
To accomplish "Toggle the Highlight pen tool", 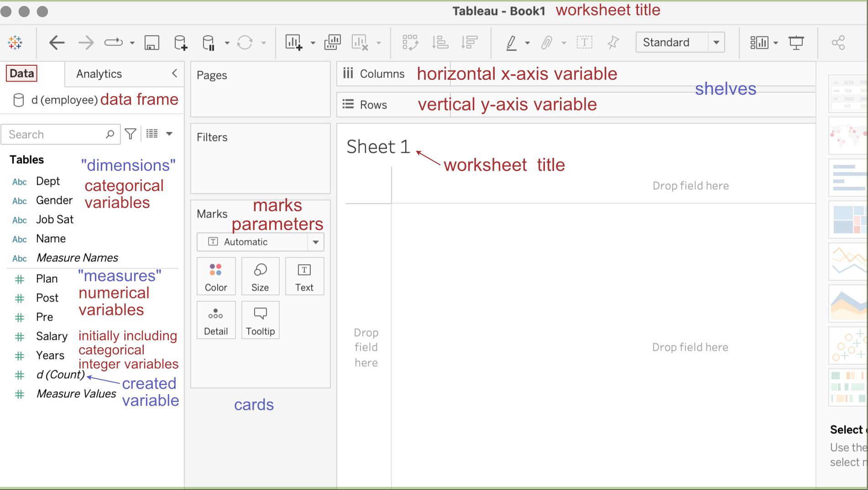I will pos(511,43).
